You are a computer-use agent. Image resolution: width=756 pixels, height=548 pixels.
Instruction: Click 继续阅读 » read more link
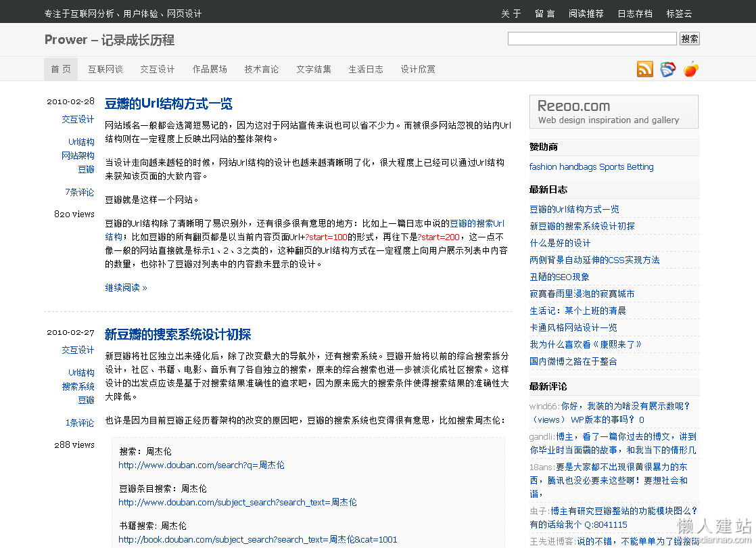pyautogui.click(x=126, y=288)
